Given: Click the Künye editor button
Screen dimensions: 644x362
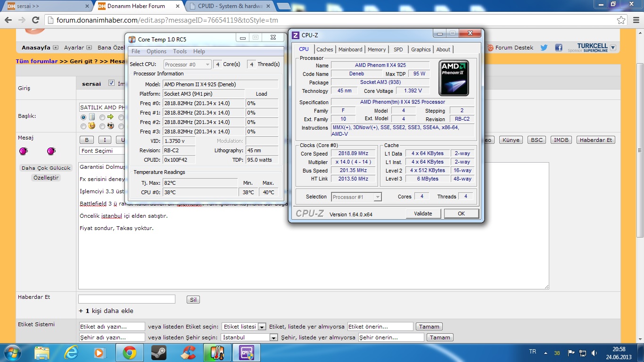Looking at the screenshot, I should [x=511, y=140].
